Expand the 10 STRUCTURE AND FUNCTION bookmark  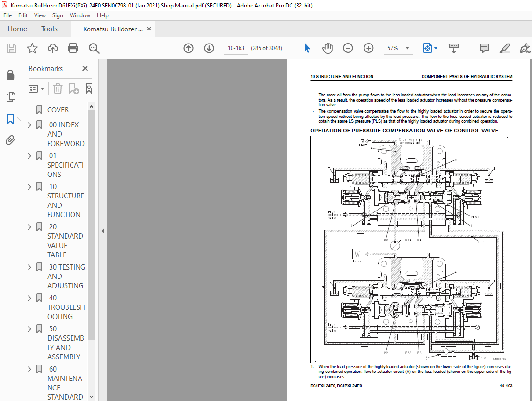tap(29, 187)
